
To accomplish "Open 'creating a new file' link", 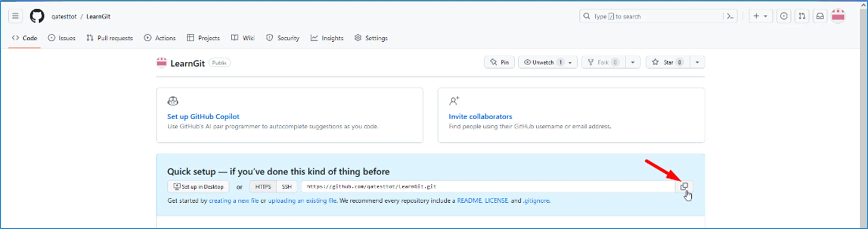I will (x=234, y=201).
